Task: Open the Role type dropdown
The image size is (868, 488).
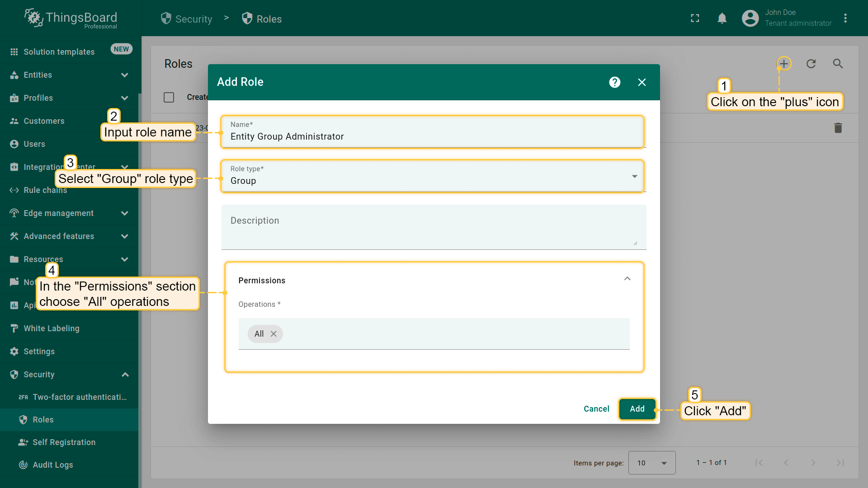Action: 433,176
